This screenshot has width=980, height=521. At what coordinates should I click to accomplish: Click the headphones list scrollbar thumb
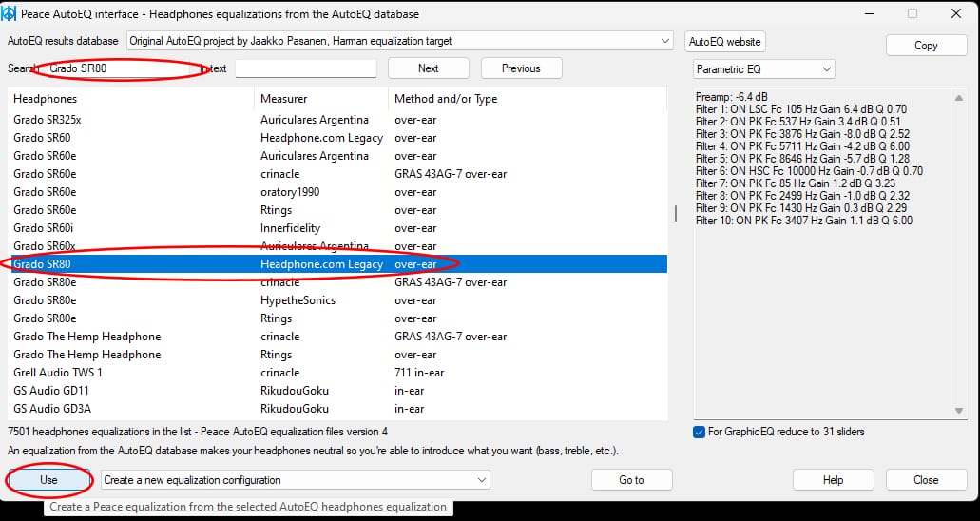point(675,214)
